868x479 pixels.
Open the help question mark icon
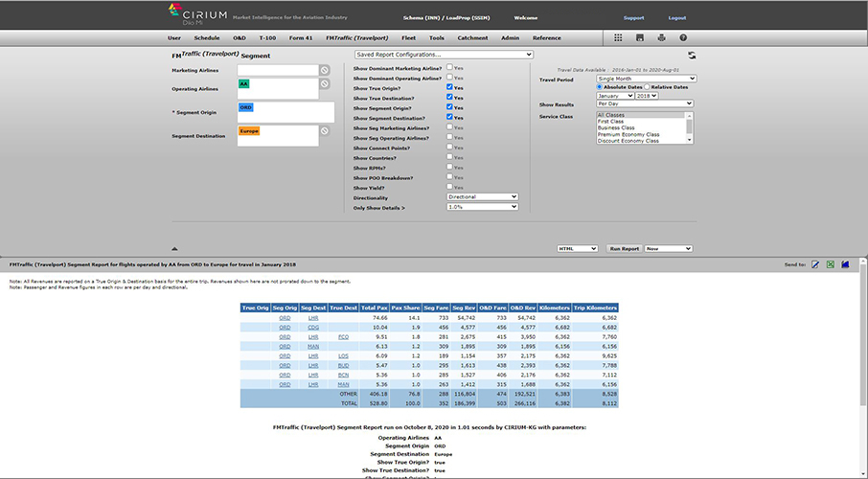tap(683, 37)
